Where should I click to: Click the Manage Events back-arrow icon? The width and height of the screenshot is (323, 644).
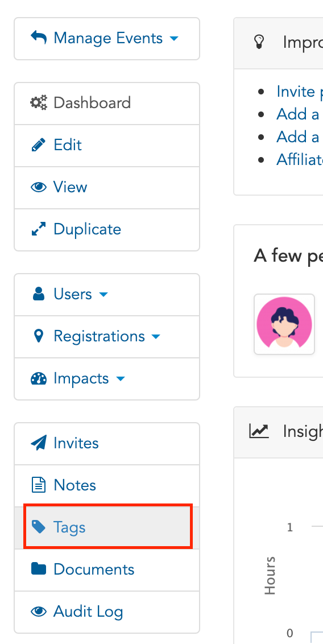(x=39, y=38)
